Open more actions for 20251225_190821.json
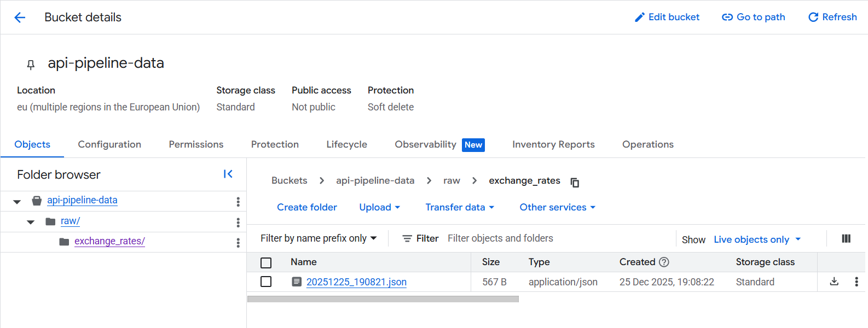The image size is (868, 328). (856, 282)
